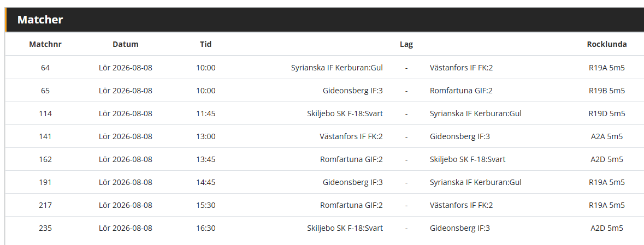Open match number 217

pos(45,206)
